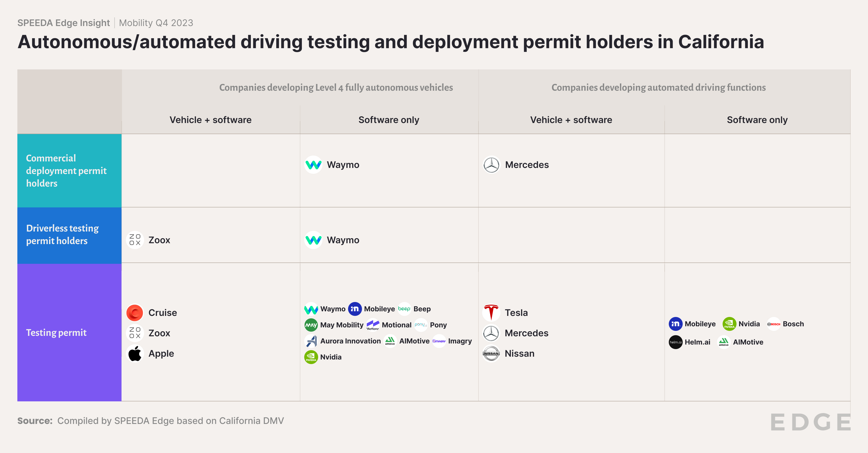Image resolution: width=868 pixels, height=453 pixels.
Task: Click Zoox name in driverless testing row
Action: [159, 240]
